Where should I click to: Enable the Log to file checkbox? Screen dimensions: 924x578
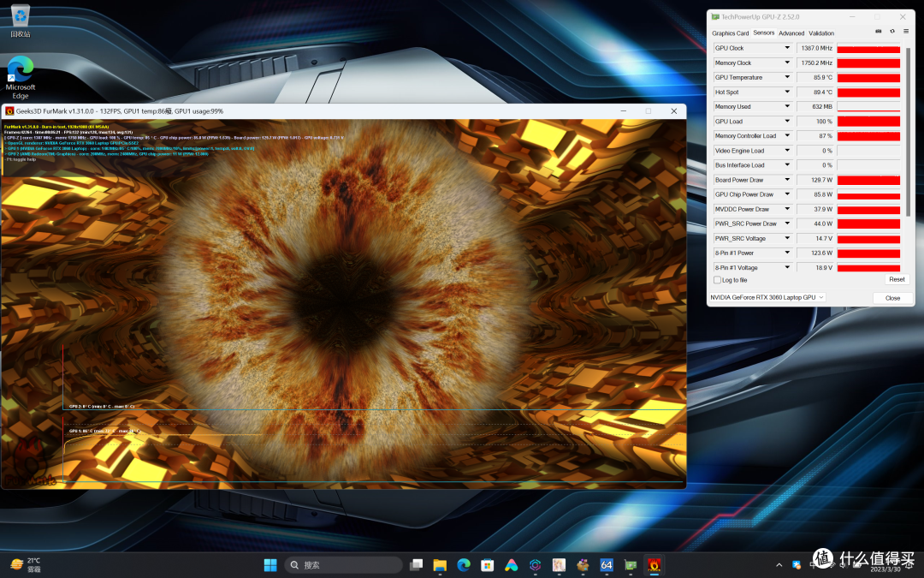pyautogui.click(x=717, y=280)
